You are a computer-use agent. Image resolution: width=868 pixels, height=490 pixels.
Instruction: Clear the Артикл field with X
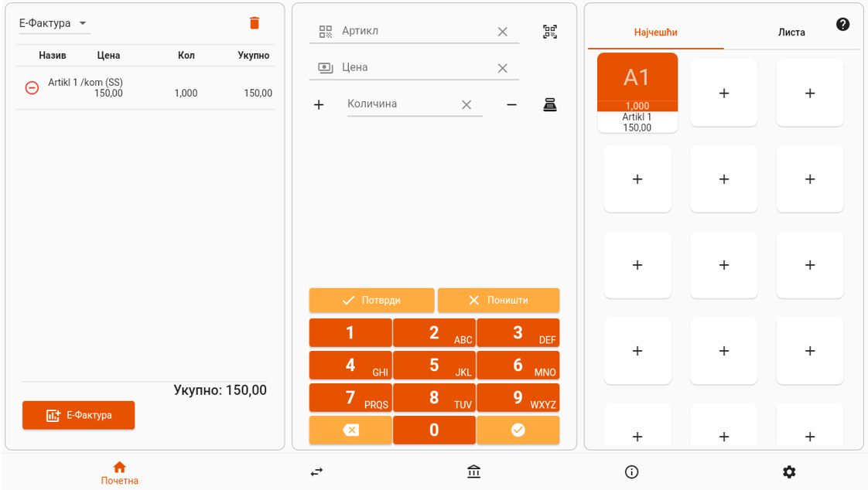coord(502,32)
